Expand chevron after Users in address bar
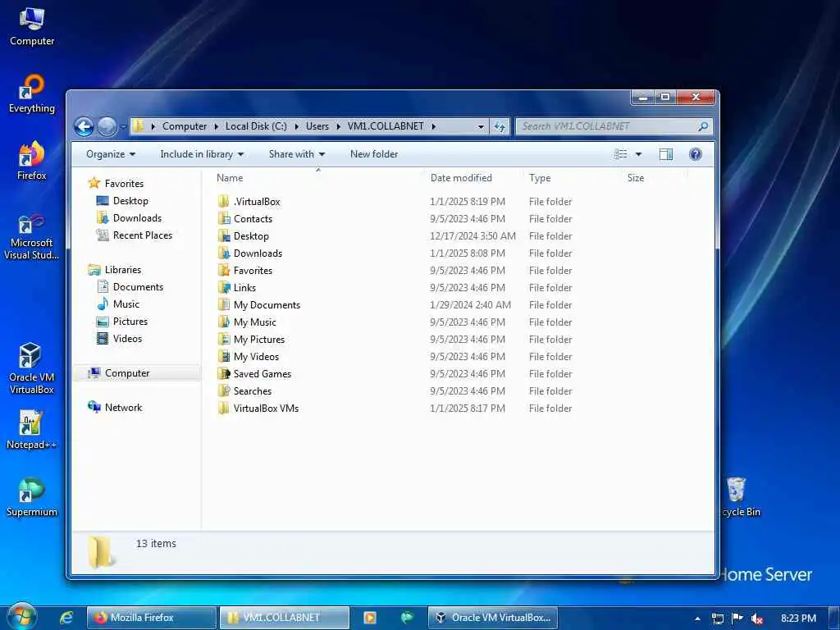The image size is (840, 630). (339, 126)
